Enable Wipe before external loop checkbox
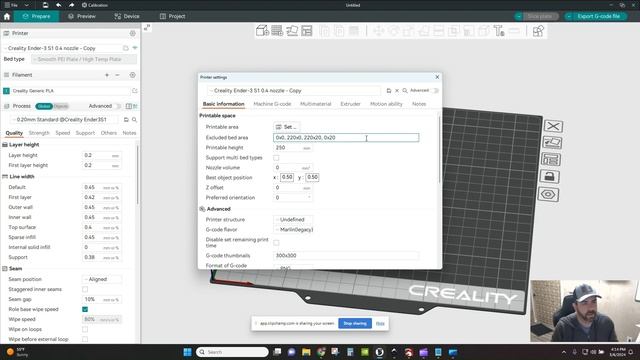 point(85,339)
